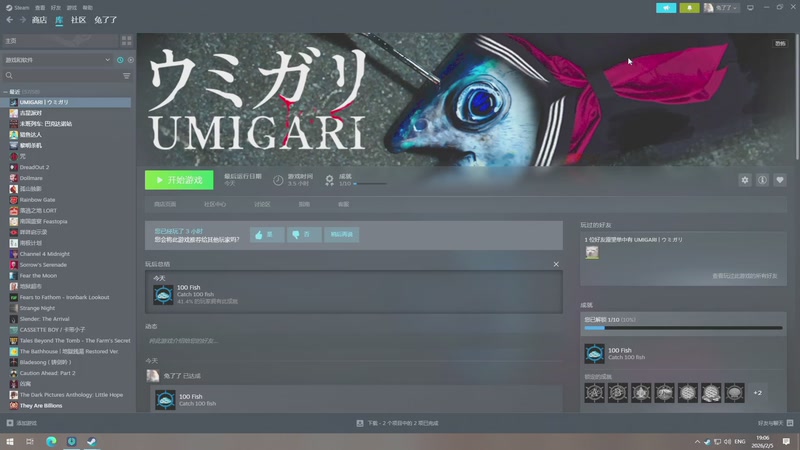Click 100 Fish icon in activity feed
Screen dimensions: 800x450
point(165,400)
